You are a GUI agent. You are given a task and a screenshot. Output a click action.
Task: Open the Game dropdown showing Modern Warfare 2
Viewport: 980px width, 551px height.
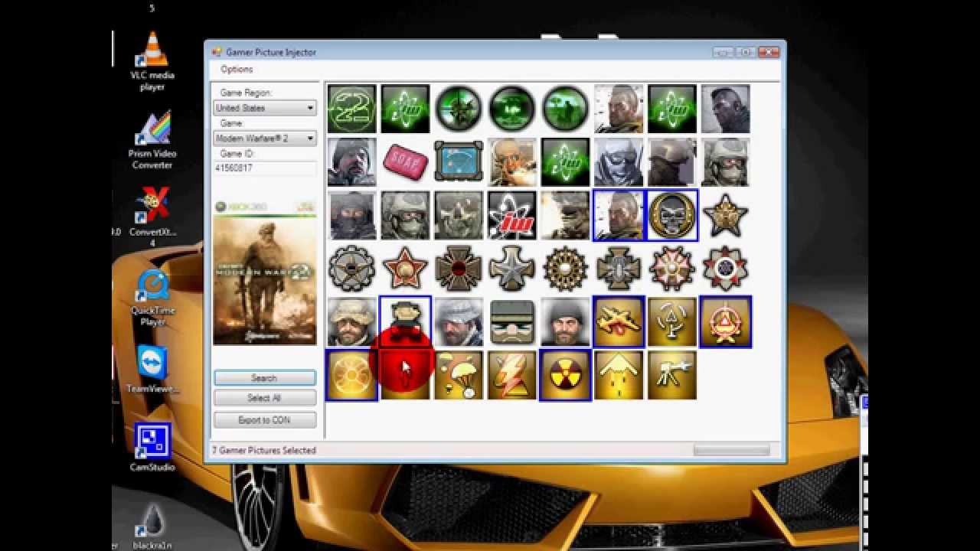tap(265, 139)
